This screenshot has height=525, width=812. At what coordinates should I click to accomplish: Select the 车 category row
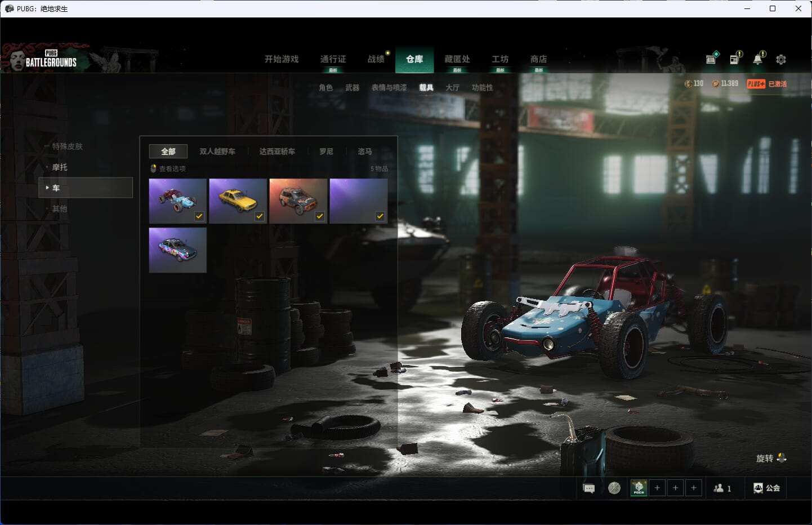click(86, 188)
